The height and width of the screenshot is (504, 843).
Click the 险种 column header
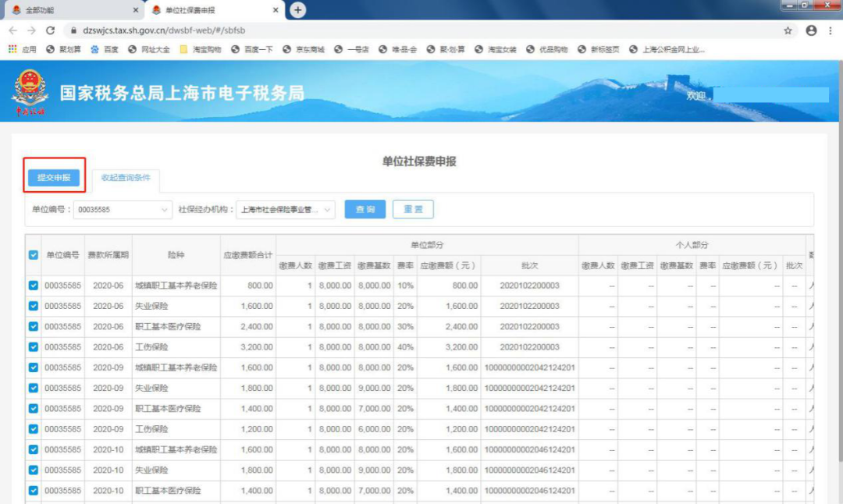click(176, 254)
